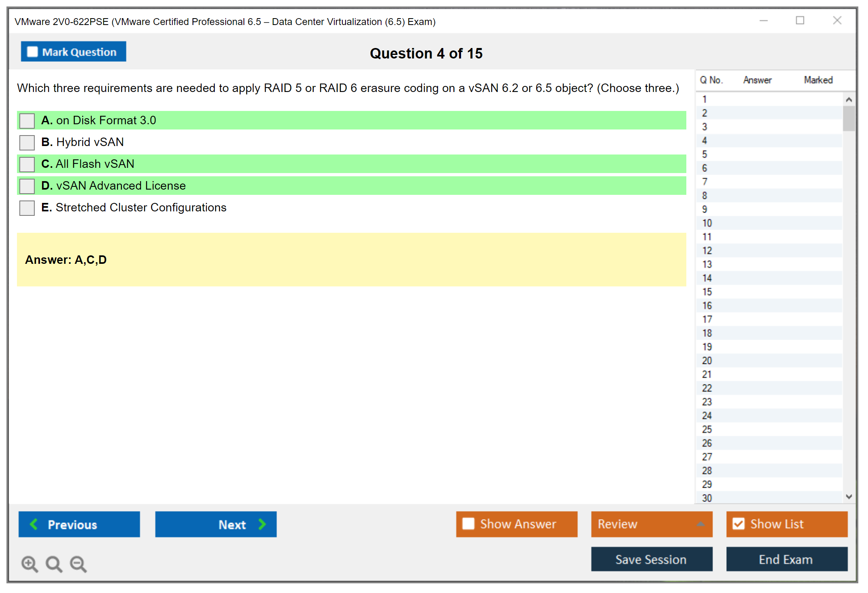Select question 10 in the list

click(707, 223)
